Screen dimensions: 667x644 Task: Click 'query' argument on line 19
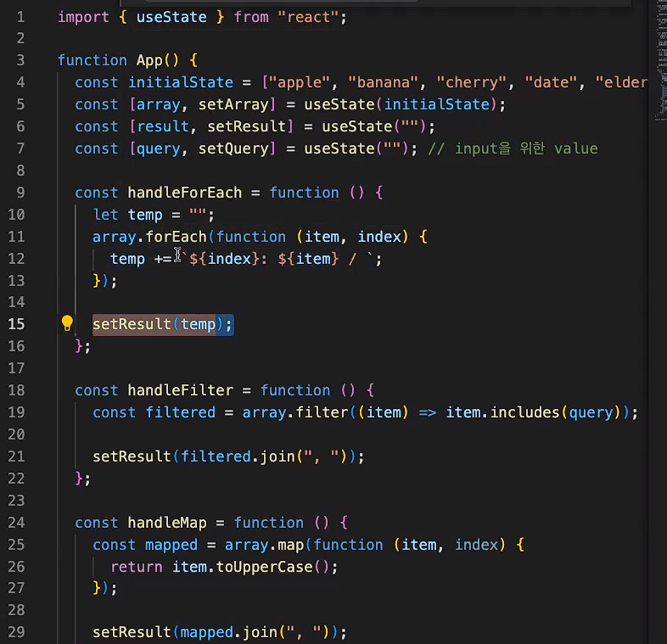tap(591, 412)
